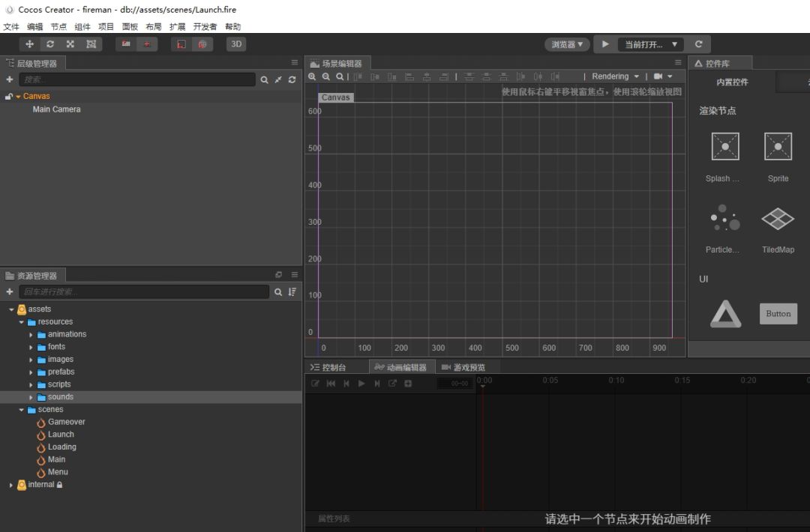Toggle the Asset panel pop-out icon

[x=279, y=275]
